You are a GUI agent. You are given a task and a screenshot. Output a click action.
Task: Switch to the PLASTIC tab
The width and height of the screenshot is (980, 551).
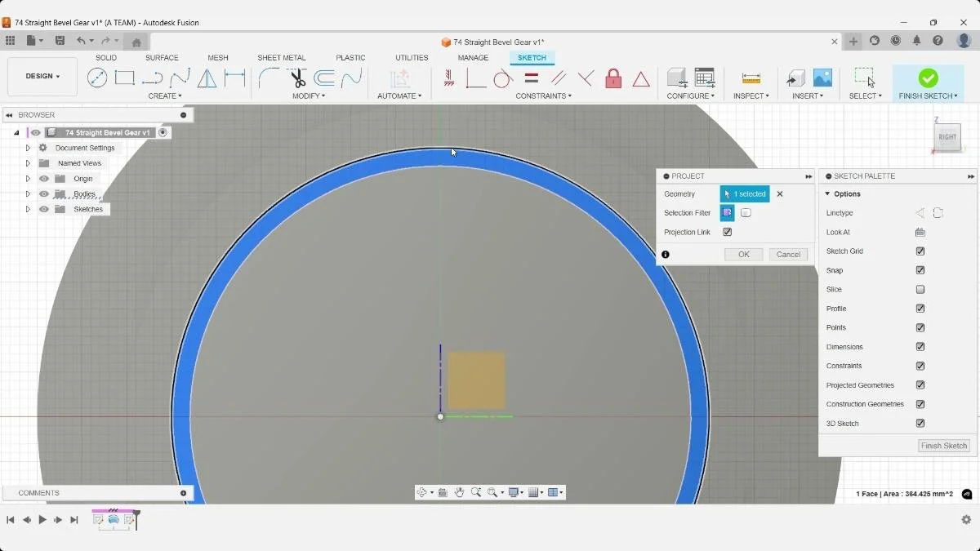[x=350, y=58]
